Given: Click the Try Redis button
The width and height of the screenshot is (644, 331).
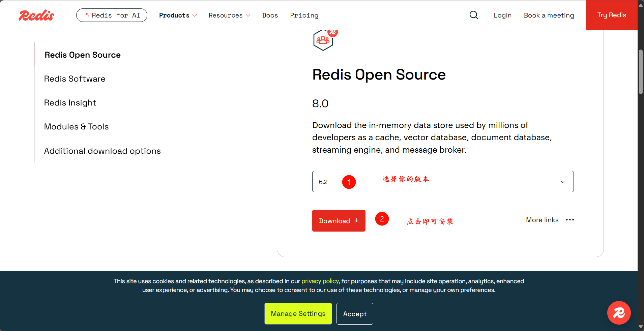Looking at the screenshot, I should (611, 15).
